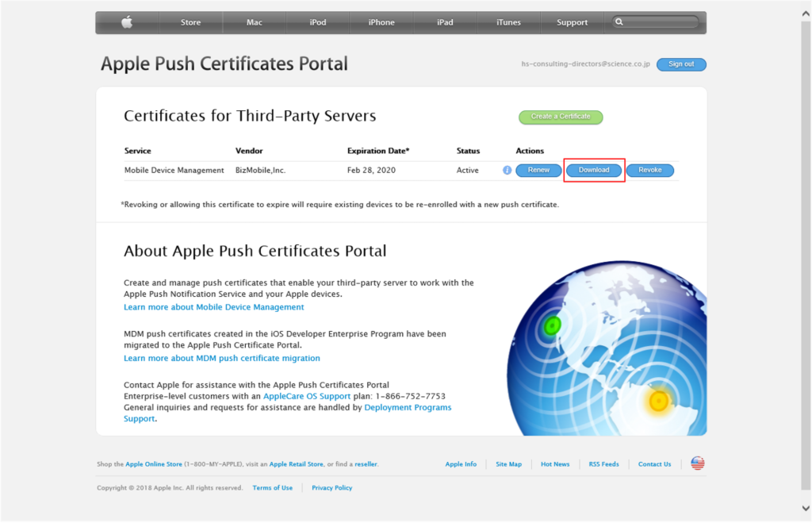Click the blue info icon beside Renew

507,170
